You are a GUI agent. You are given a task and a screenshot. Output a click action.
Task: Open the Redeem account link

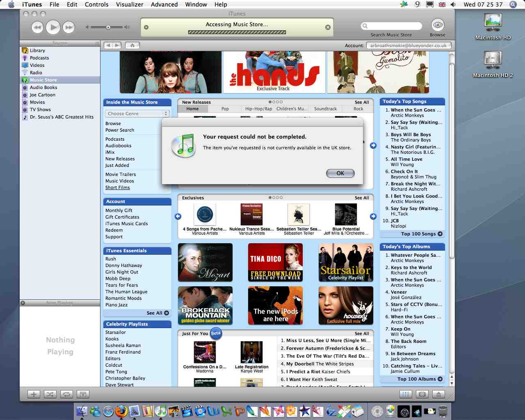114,230
